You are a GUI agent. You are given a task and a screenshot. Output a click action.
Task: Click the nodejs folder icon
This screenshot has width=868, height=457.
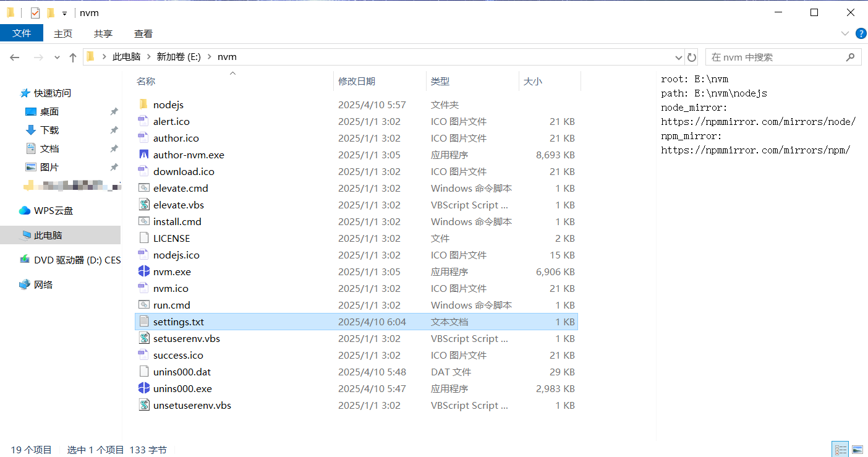click(x=143, y=105)
